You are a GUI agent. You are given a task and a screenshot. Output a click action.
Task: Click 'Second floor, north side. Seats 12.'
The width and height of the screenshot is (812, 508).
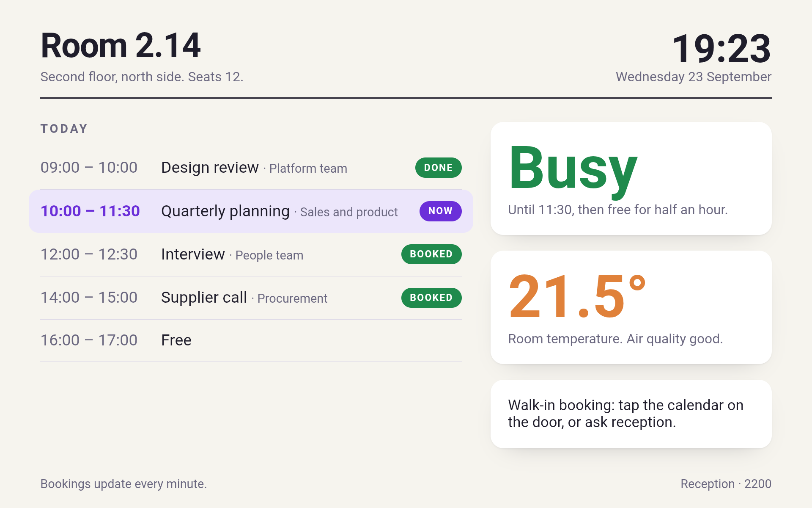click(142, 77)
